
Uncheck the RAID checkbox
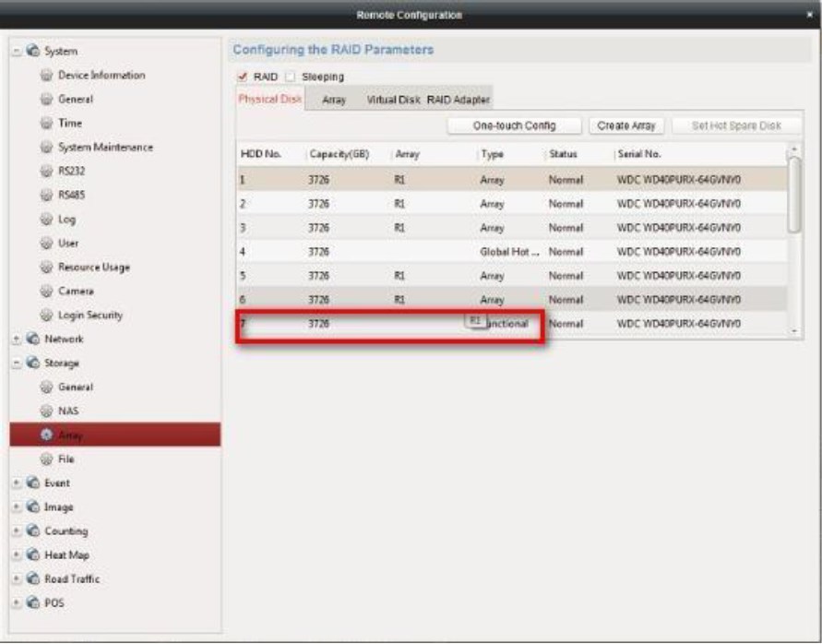coord(243,77)
